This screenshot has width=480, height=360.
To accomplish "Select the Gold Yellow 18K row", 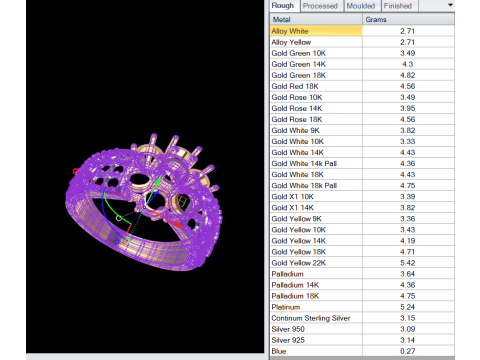I will tap(362, 251).
